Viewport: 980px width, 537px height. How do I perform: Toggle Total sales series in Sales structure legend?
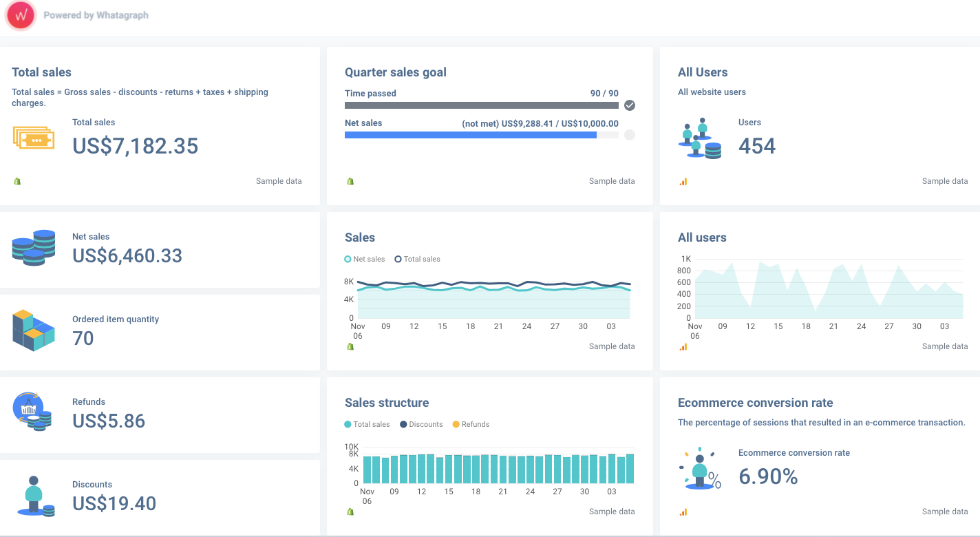pos(367,424)
